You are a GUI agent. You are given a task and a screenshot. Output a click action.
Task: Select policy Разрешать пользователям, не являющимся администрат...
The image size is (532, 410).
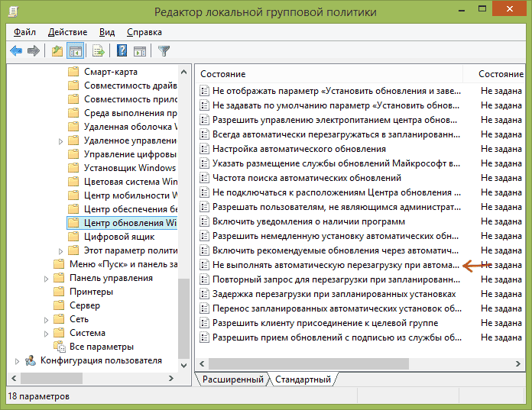coord(336,207)
